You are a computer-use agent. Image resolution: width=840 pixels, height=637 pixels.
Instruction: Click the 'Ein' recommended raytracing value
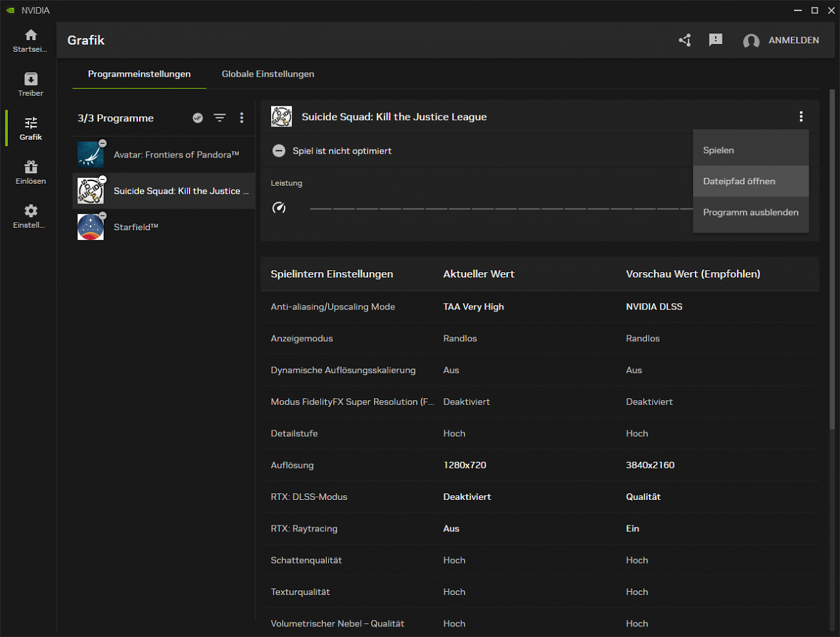click(633, 529)
